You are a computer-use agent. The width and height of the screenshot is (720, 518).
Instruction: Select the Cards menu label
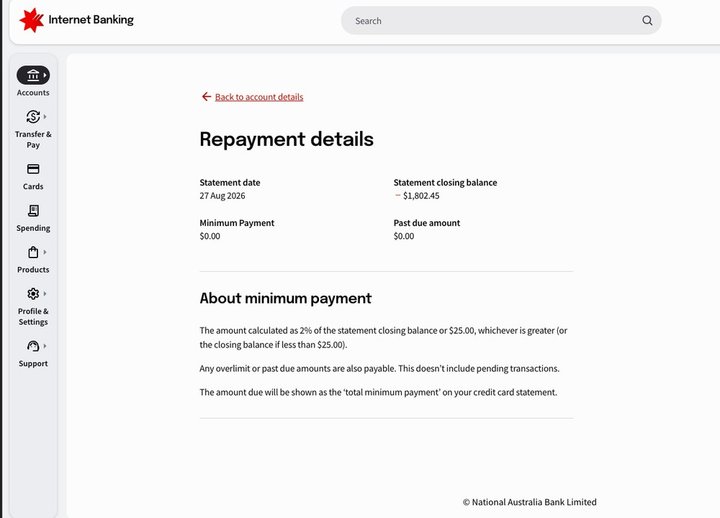(33, 186)
